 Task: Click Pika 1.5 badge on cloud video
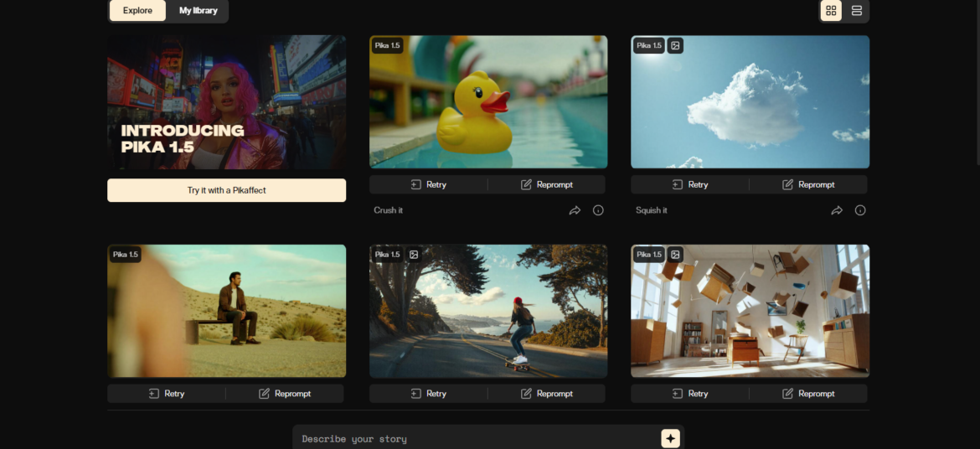tap(649, 45)
